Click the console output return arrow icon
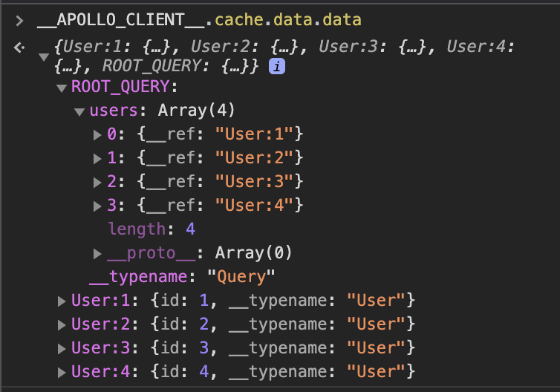Image resolution: width=560 pixels, height=392 pixels. coord(19,48)
